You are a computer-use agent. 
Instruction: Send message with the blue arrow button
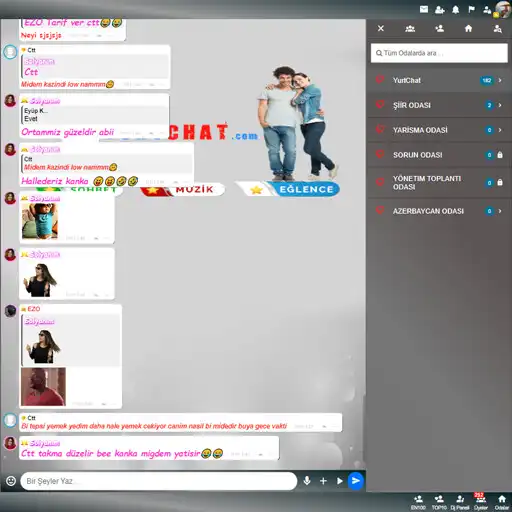[356, 481]
